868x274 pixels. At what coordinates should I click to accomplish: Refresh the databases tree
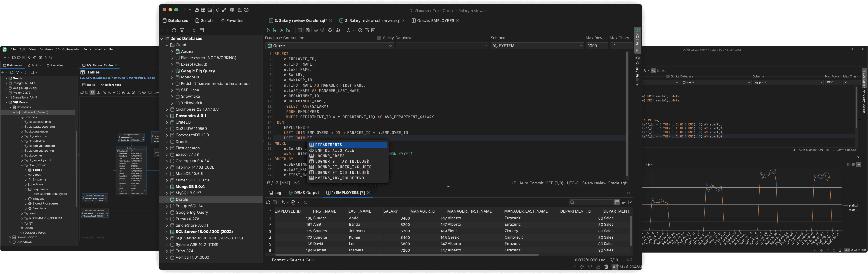174,30
